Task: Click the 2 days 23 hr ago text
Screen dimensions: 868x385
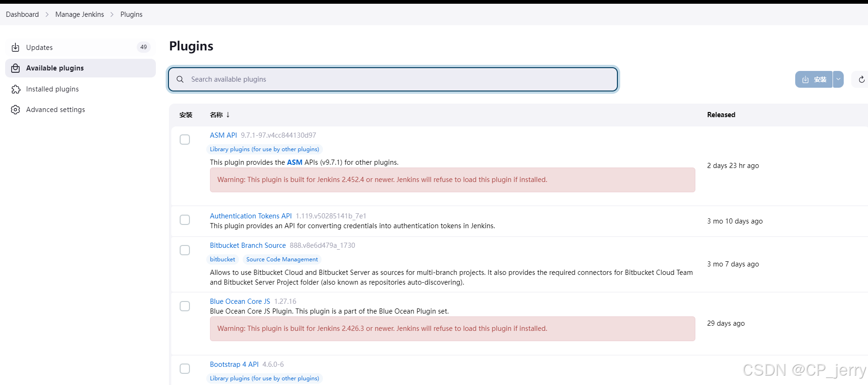Action: (733, 166)
